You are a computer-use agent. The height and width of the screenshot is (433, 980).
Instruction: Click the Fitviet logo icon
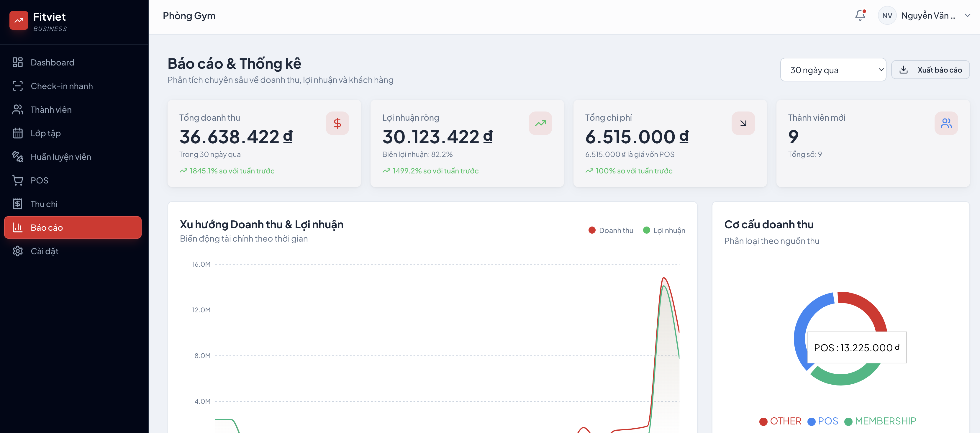click(19, 21)
